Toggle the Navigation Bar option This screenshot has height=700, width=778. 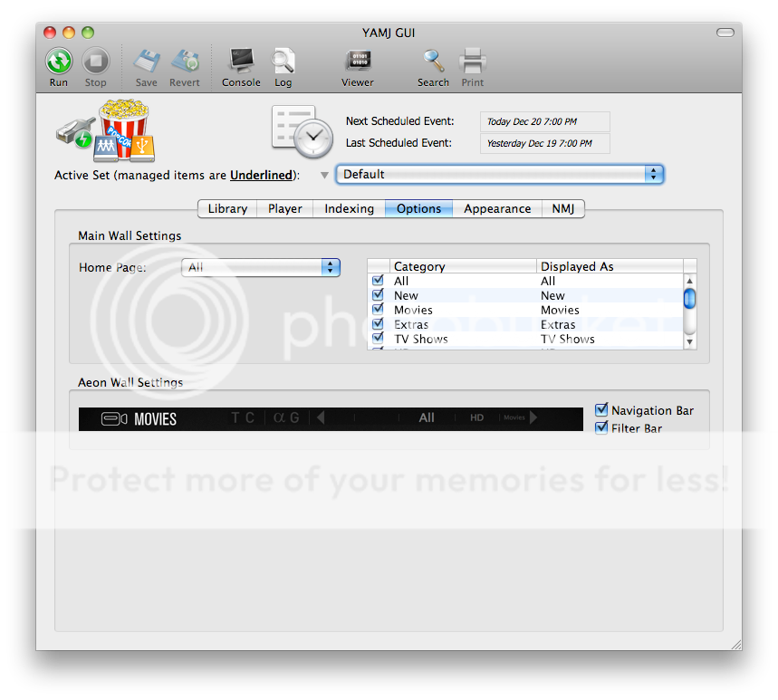tap(600, 410)
